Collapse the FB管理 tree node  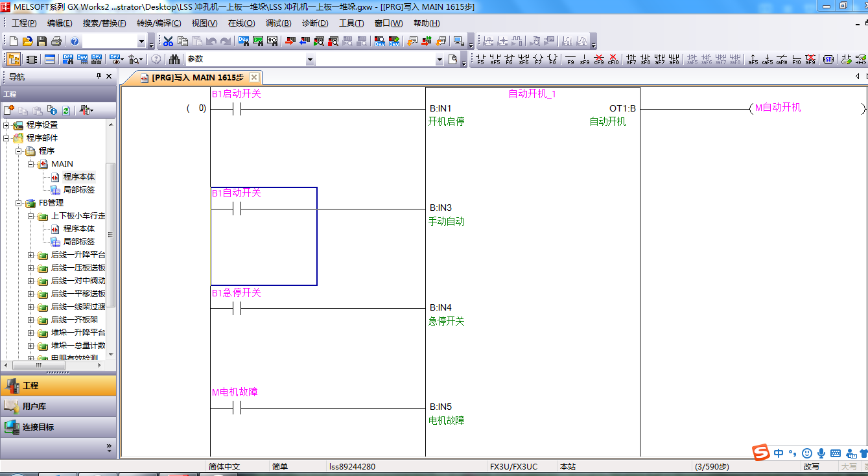pyautogui.click(x=19, y=203)
